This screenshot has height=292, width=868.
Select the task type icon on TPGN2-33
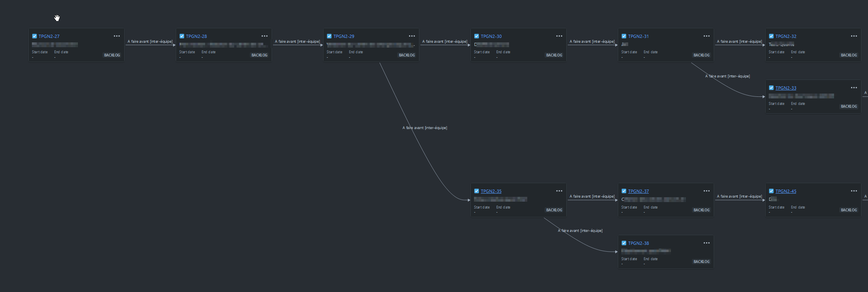771,88
